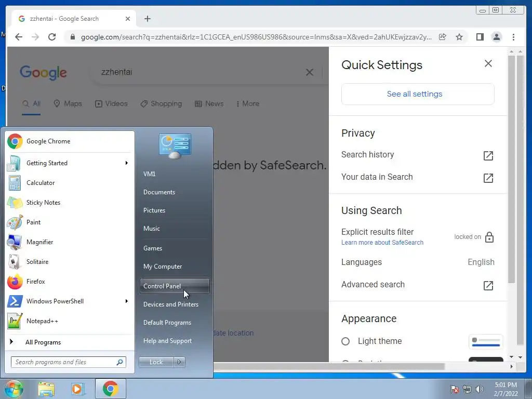The image size is (532, 399).
Task: Go back to previous page in Chrome
Action: click(x=19, y=37)
